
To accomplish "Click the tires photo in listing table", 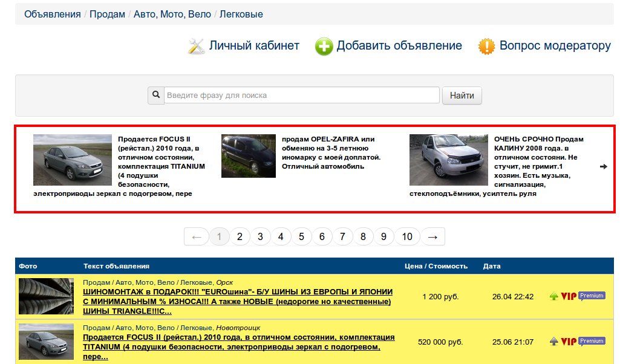I will click(x=46, y=296).
